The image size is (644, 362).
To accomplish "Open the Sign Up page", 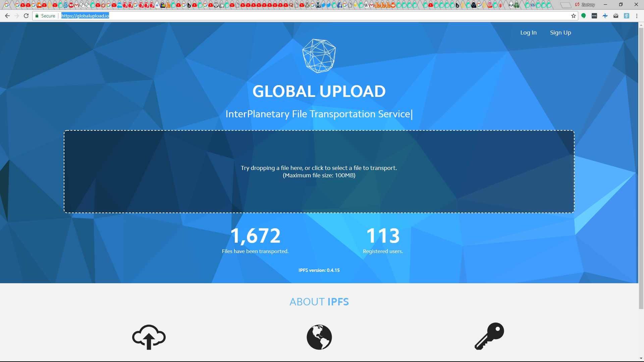I will [x=560, y=33].
